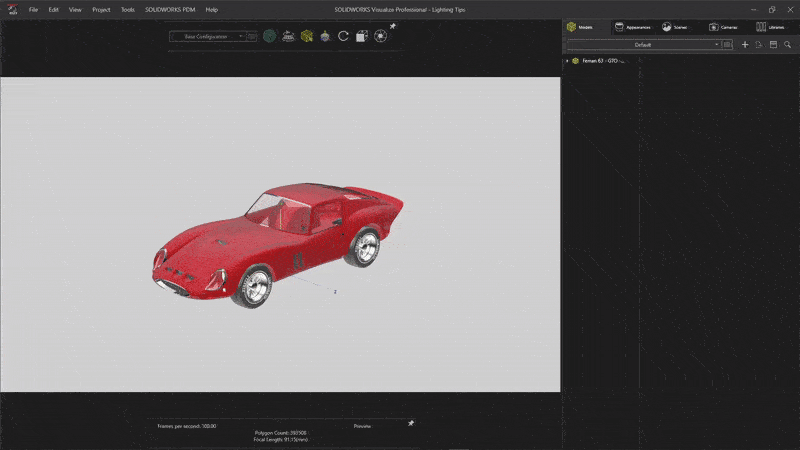The width and height of the screenshot is (800, 450).
Task: Toggle the status bar pin icon
Action: coord(411,423)
